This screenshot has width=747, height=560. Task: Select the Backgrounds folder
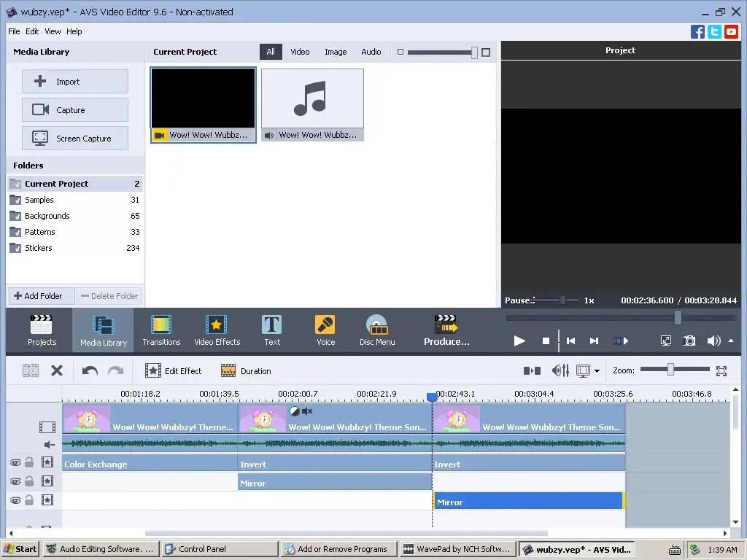click(x=75, y=216)
